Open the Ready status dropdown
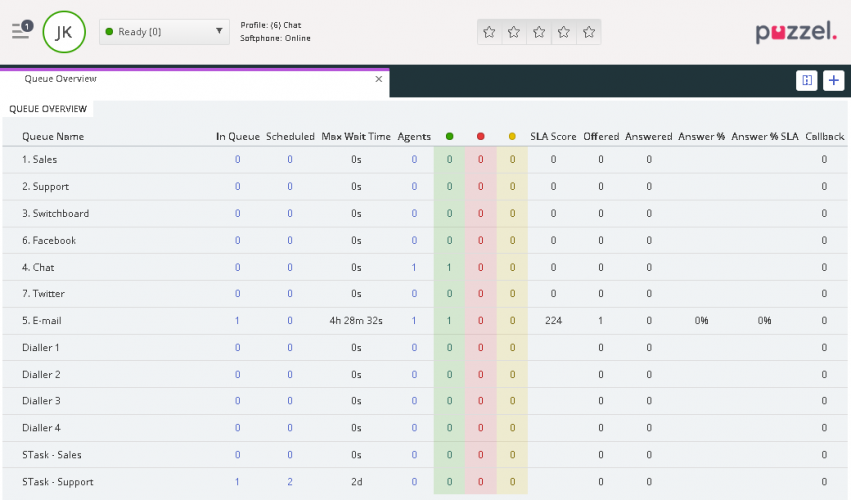The image size is (851, 500). click(165, 32)
